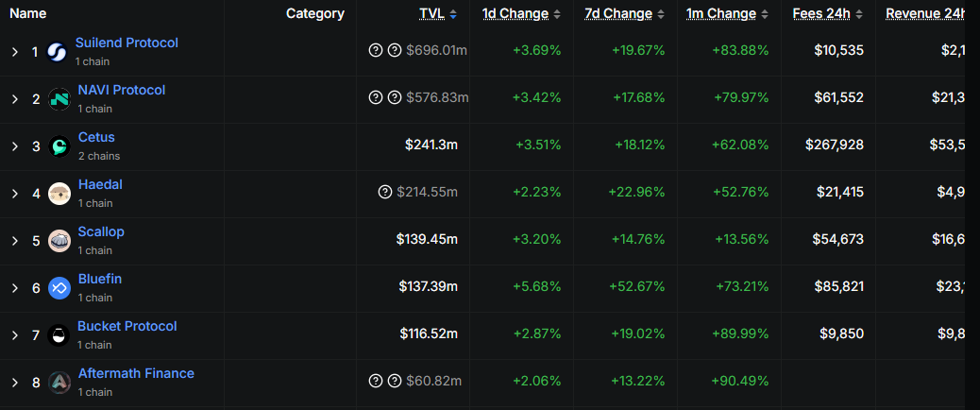
Task: Click the Aftermath Finance logo icon
Action: pyautogui.click(x=59, y=383)
